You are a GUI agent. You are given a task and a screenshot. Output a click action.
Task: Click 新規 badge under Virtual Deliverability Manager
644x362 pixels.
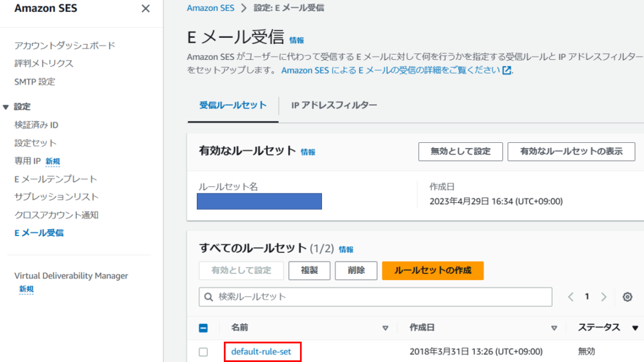coord(26,289)
